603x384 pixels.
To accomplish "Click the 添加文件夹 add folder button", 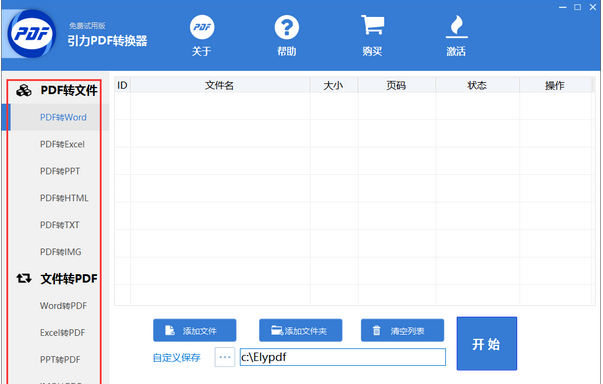I will click(301, 330).
